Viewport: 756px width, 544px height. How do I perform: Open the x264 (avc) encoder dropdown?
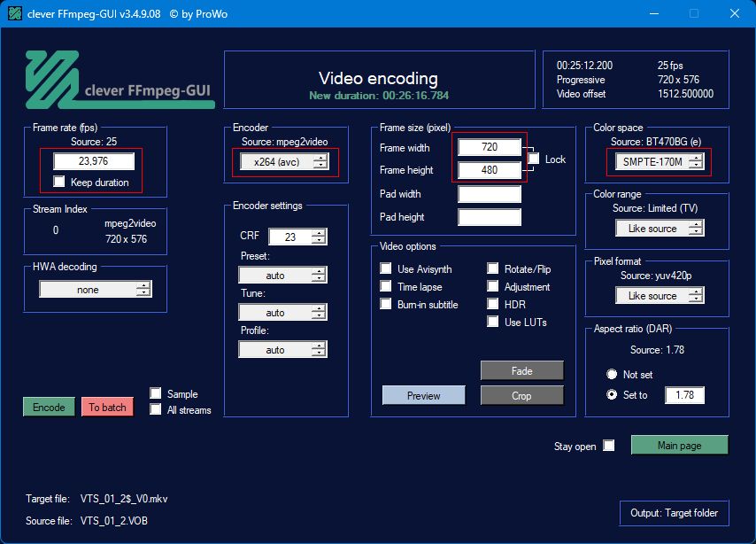pyautogui.click(x=284, y=162)
